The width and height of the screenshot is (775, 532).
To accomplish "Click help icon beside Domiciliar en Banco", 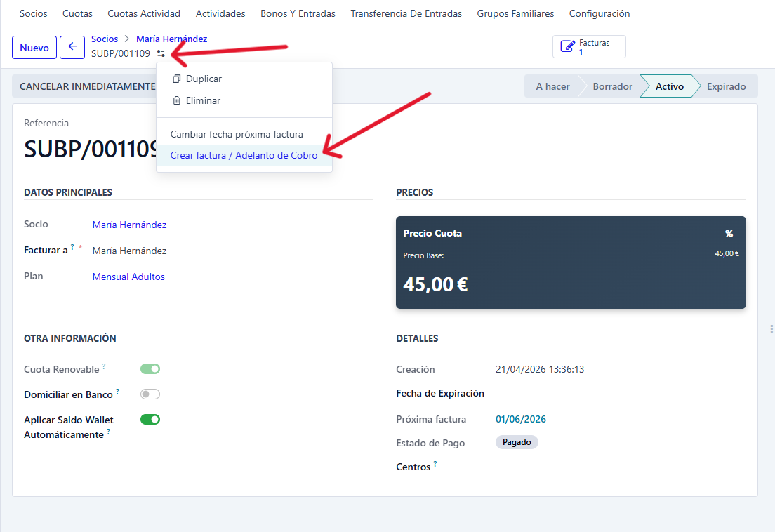I will point(117,392).
